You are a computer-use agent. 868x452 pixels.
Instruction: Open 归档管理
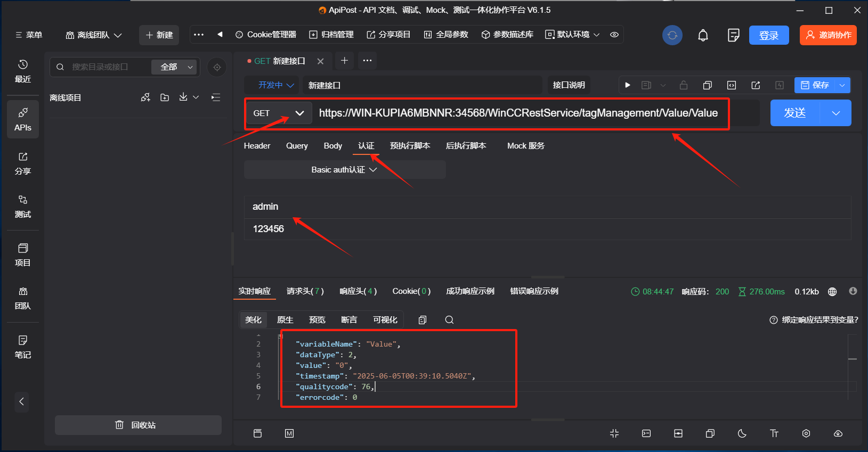331,35
